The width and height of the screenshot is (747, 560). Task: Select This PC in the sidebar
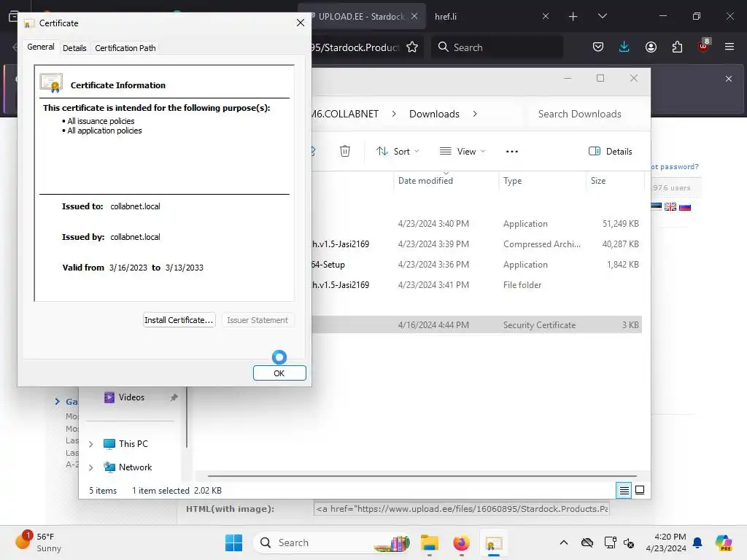125,444
